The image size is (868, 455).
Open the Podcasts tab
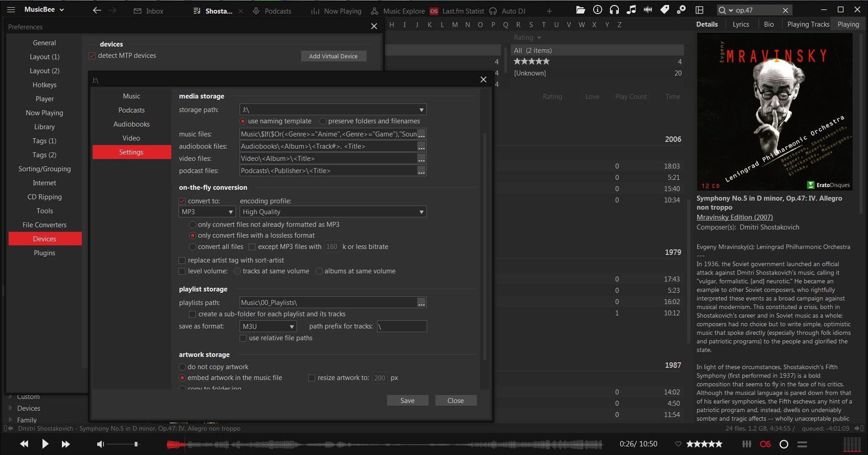tap(273, 11)
